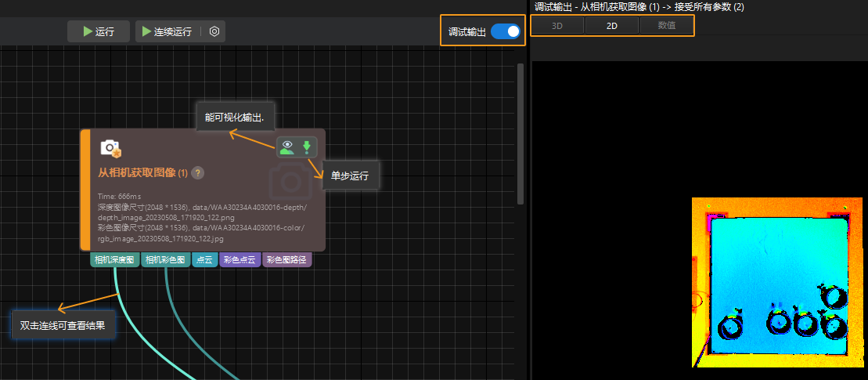Select the 相机深度图 output port
This screenshot has height=380, width=868.
114,260
